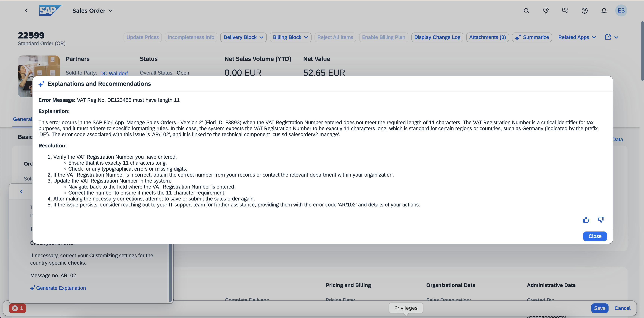The image size is (644, 318).
Task: Open the notifications bell icon
Action: (604, 10)
